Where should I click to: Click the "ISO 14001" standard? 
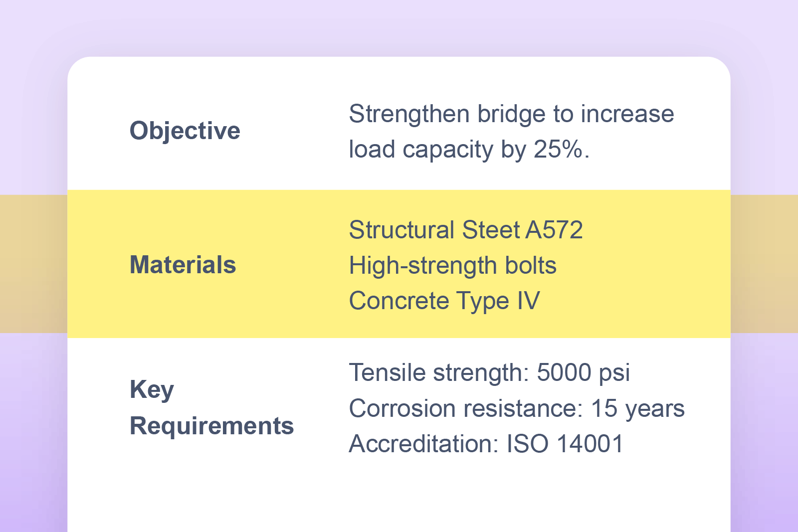(565, 444)
